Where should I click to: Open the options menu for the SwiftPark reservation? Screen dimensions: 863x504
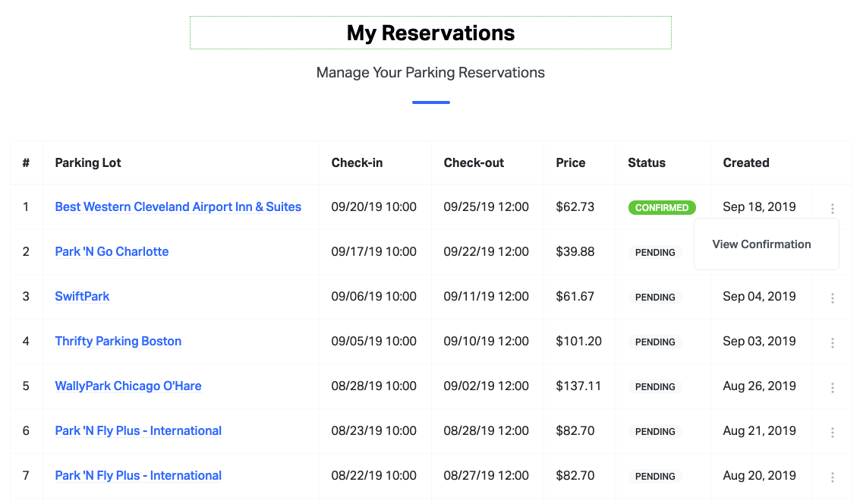click(832, 297)
